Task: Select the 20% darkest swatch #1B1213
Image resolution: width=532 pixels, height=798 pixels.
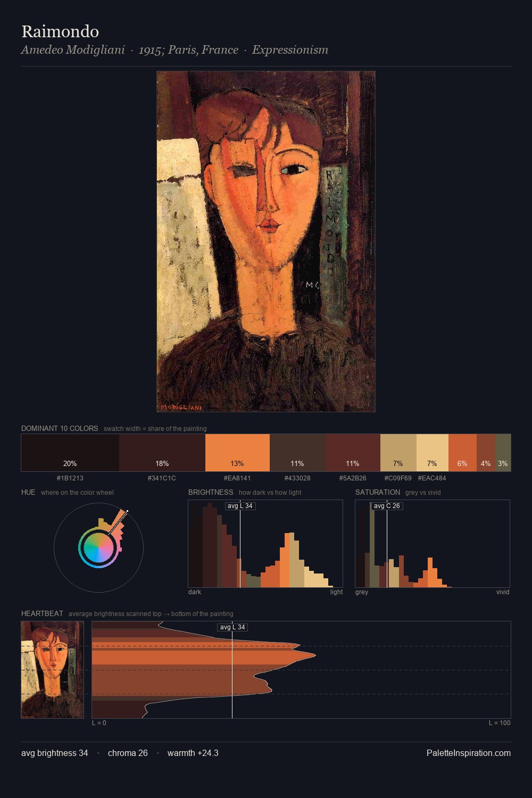Action: (70, 453)
